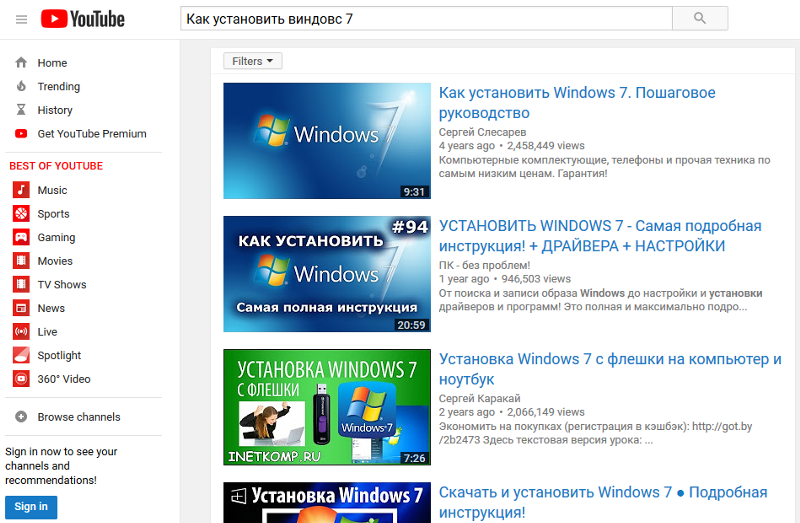The height and width of the screenshot is (523, 800).
Task: Click the "BEST OF YOUTUBE" heading
Action: (56, 166)
